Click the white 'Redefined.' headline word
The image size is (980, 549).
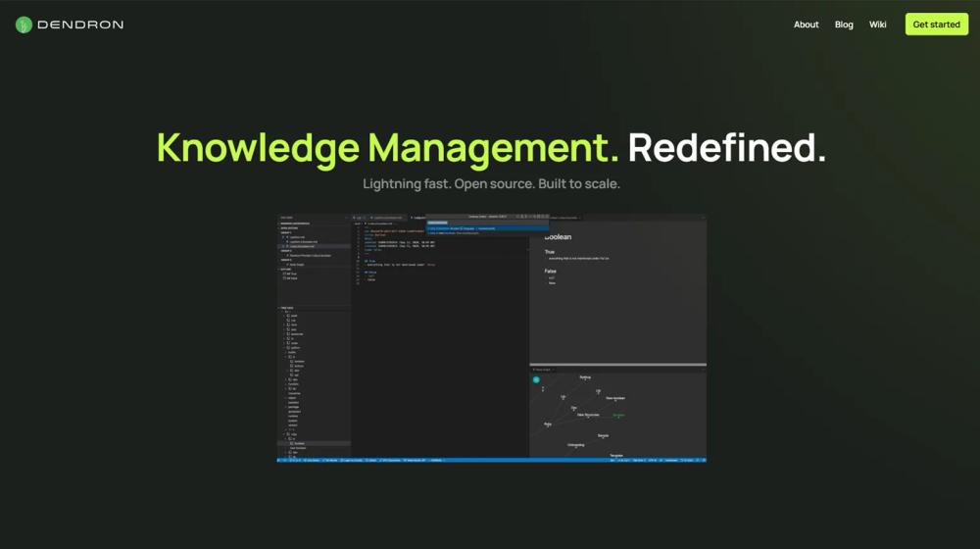pos(727,148)
